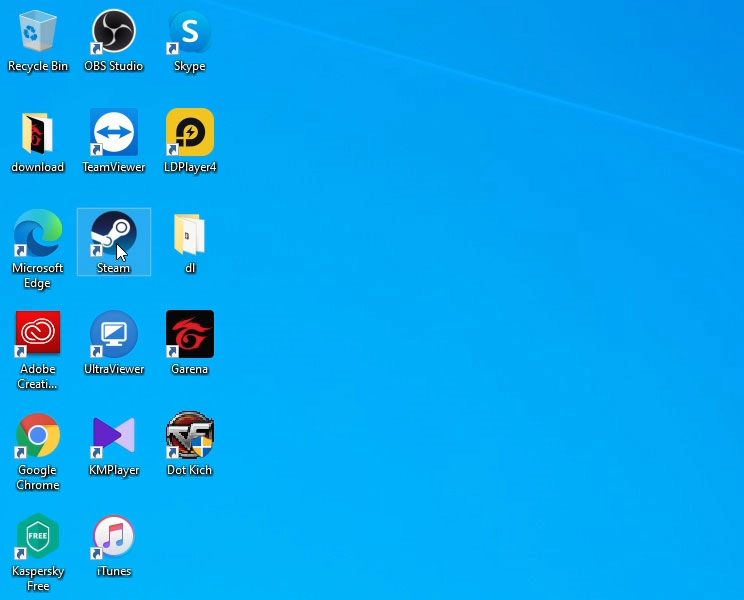Select the download folder icon

pyautogui.click(x=37, y=133)
